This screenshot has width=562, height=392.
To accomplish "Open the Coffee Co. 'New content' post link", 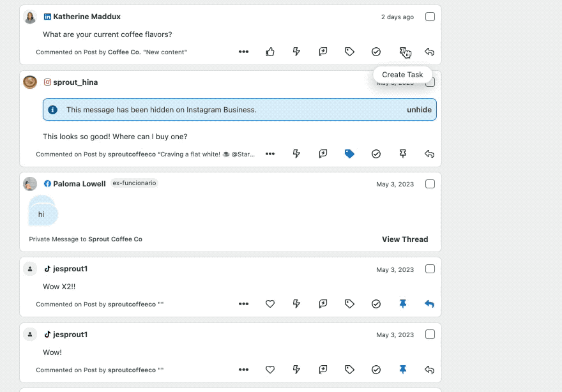I will [x=148, y=52].
